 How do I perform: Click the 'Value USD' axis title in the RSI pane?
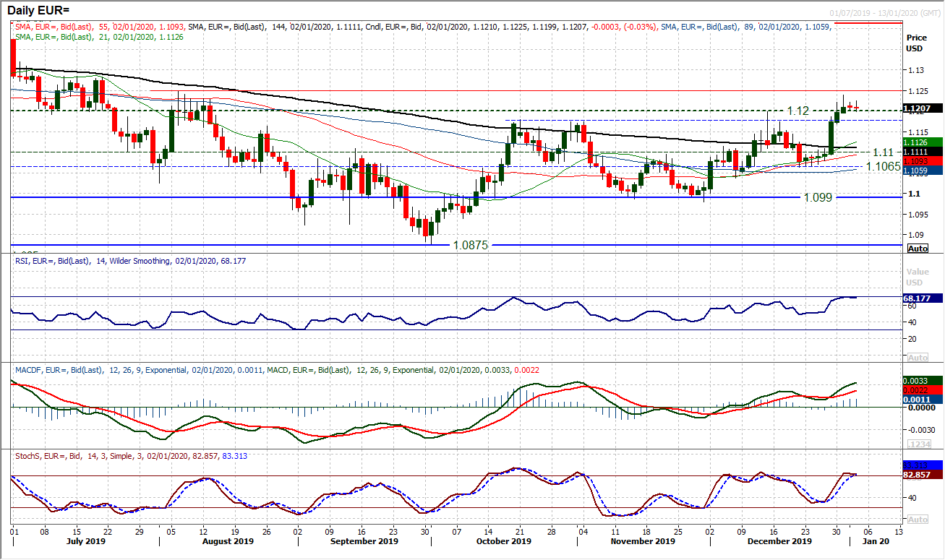916,277
